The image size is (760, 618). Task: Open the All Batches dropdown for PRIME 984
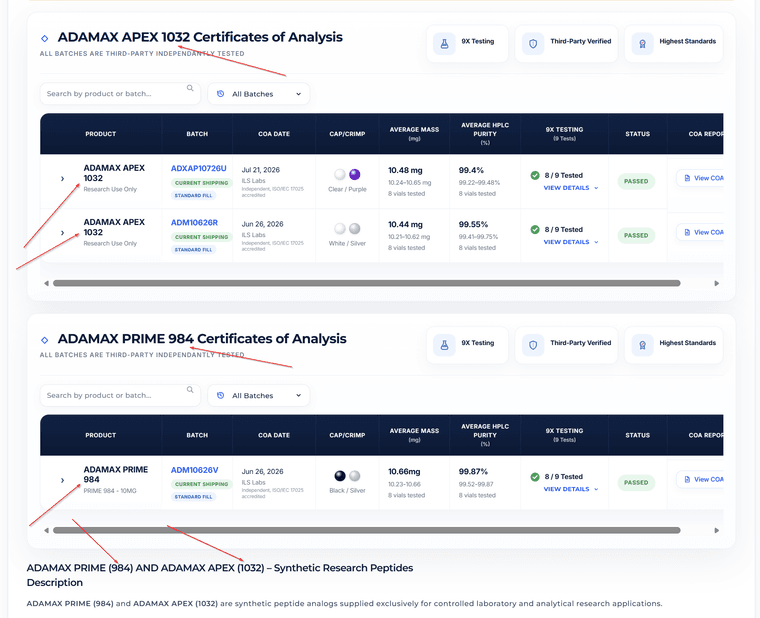point(259,395)
